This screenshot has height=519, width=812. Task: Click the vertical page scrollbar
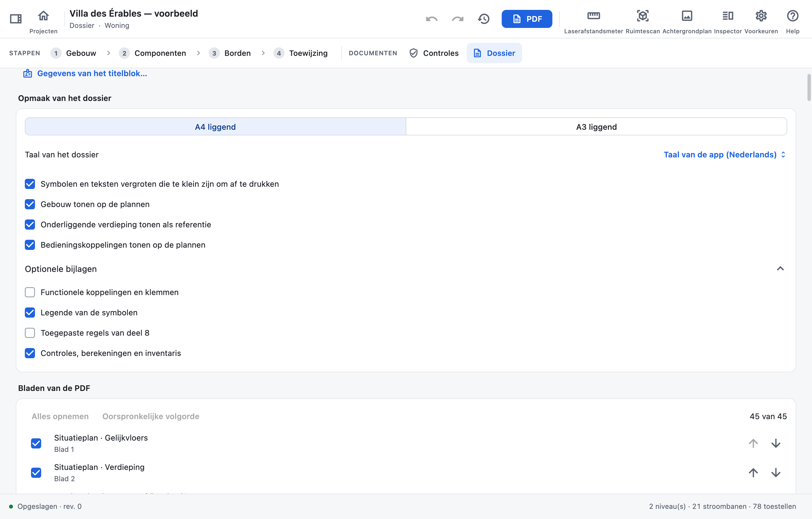point(809,87)
